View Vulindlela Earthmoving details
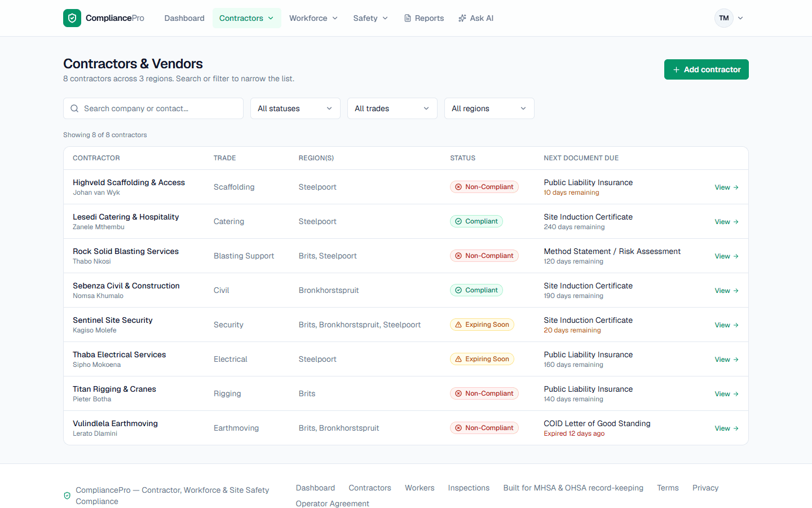The height and width of the screenshot is (508, 812). point(727,428)
